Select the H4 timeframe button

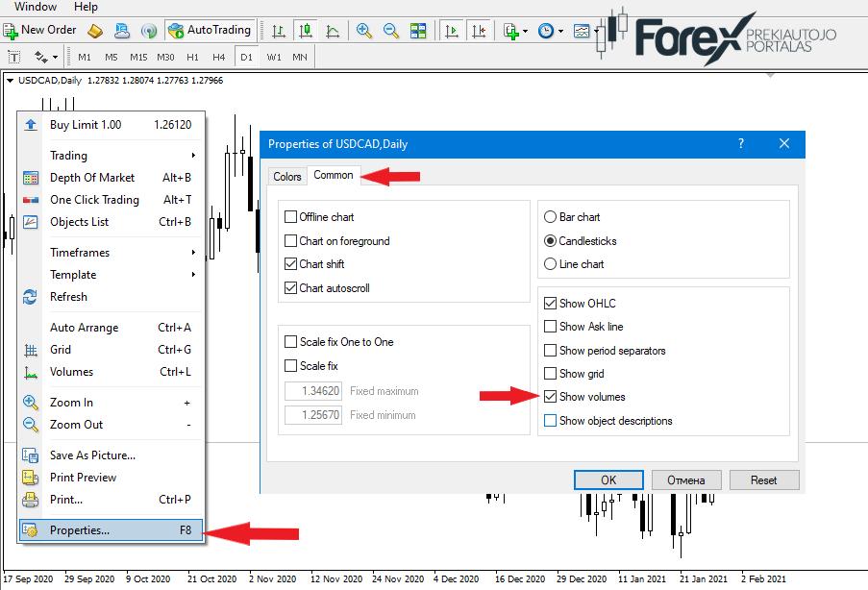(218, 57)
